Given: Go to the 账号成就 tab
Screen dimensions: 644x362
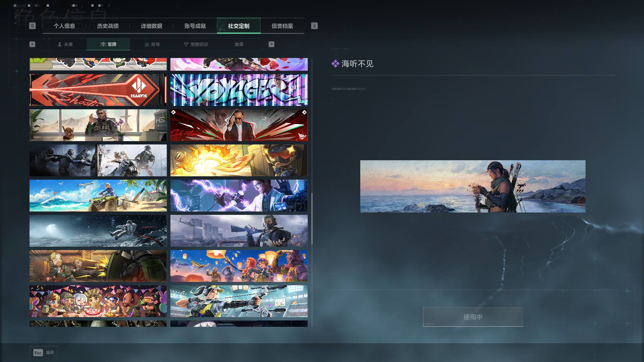Looking at the screenshot, I should click(195, 26).
